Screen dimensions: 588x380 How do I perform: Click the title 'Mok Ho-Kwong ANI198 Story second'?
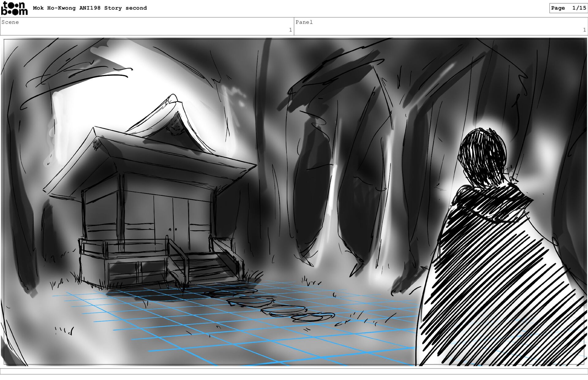point(90,8)
